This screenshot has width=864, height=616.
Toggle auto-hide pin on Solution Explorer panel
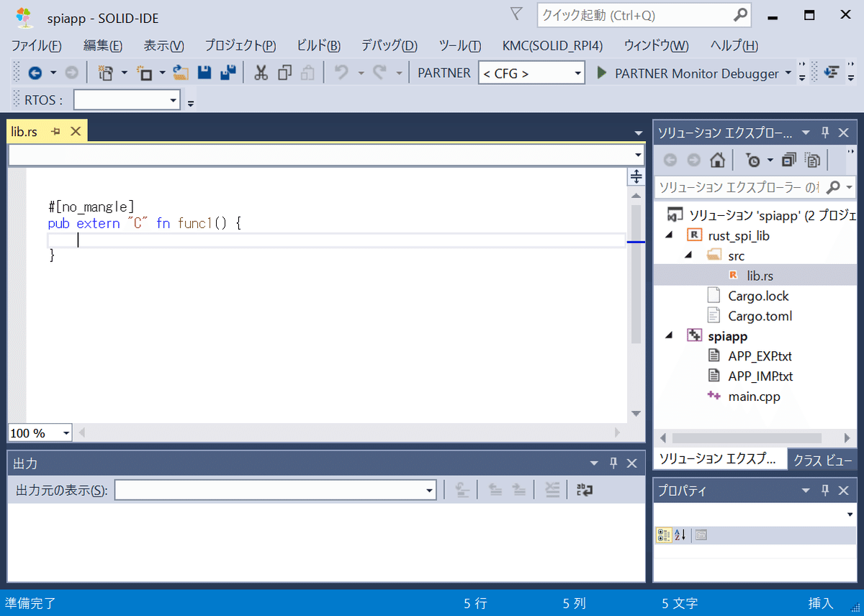(x=825, y=132)
